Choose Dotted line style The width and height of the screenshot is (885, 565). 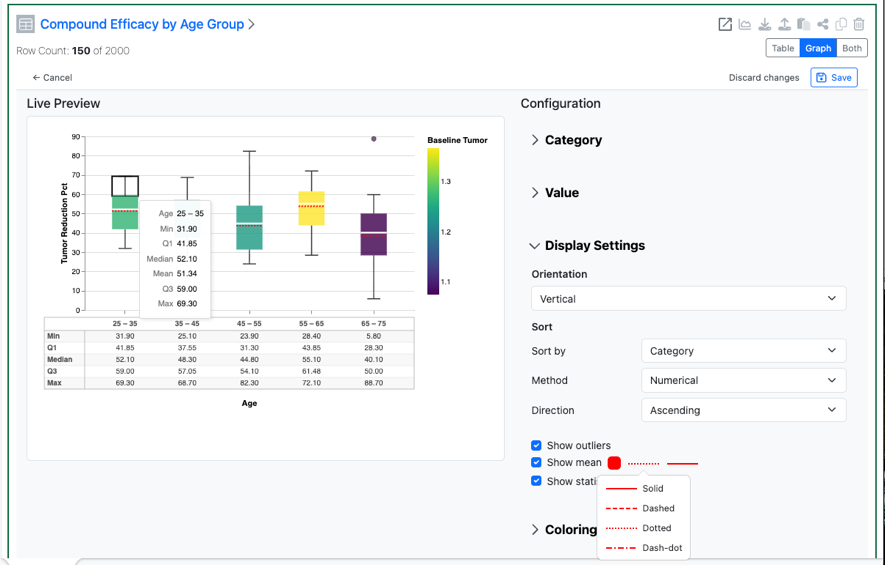pyautogui.click(x=643, y=528)
